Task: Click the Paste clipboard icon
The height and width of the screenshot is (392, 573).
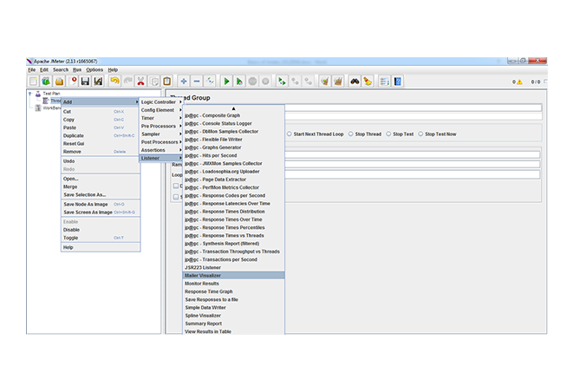Action: click(x=167, y=82)
